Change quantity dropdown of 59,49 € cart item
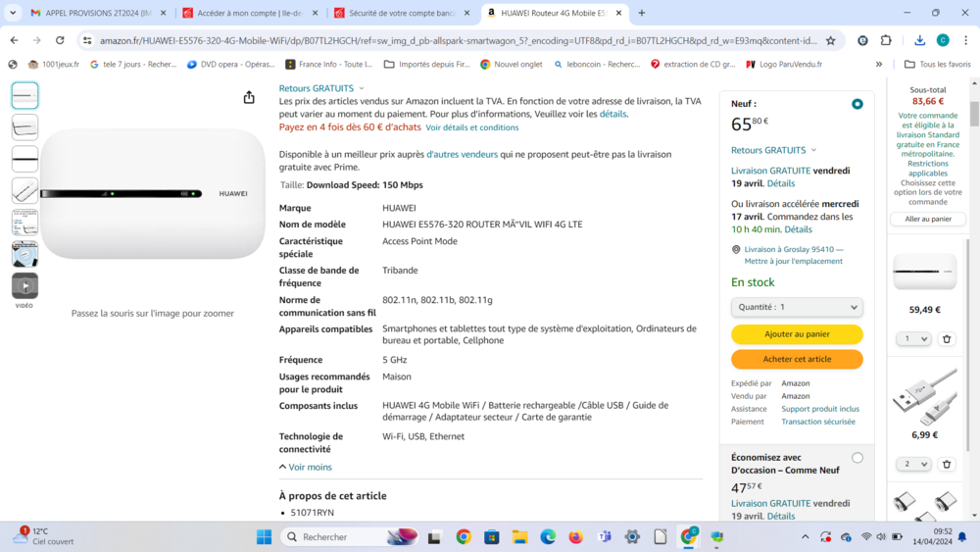 click(x=913, y=339)
